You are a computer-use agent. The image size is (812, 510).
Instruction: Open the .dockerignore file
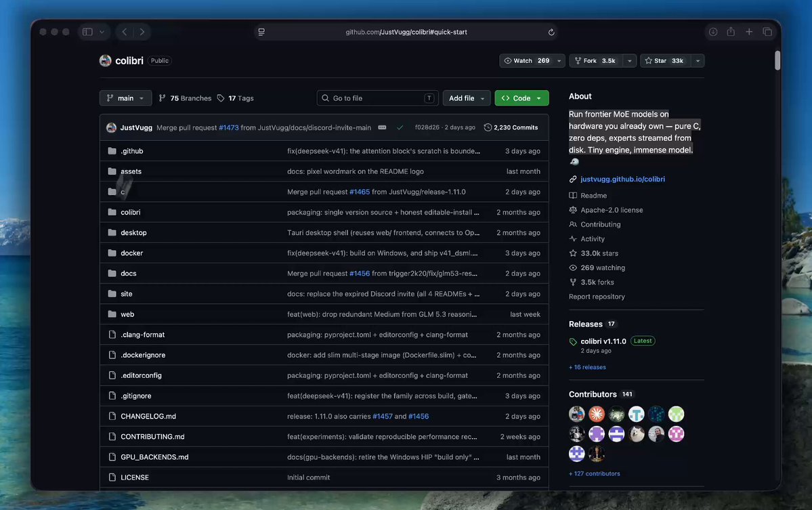[143, 355]
